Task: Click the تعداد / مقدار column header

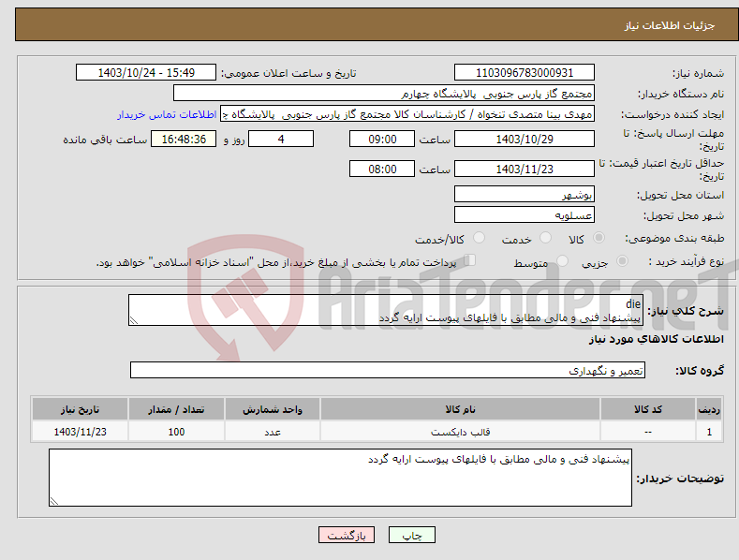Action: [x=176, y=409]
